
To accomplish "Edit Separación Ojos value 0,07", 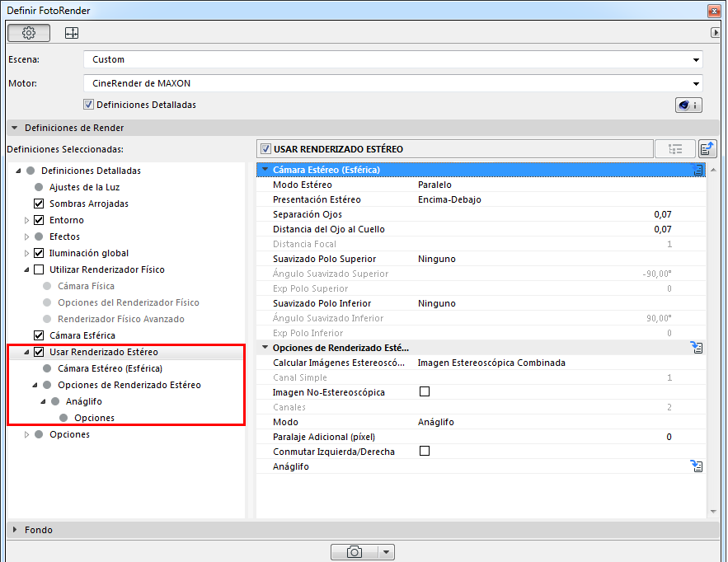I will [663, 214].
